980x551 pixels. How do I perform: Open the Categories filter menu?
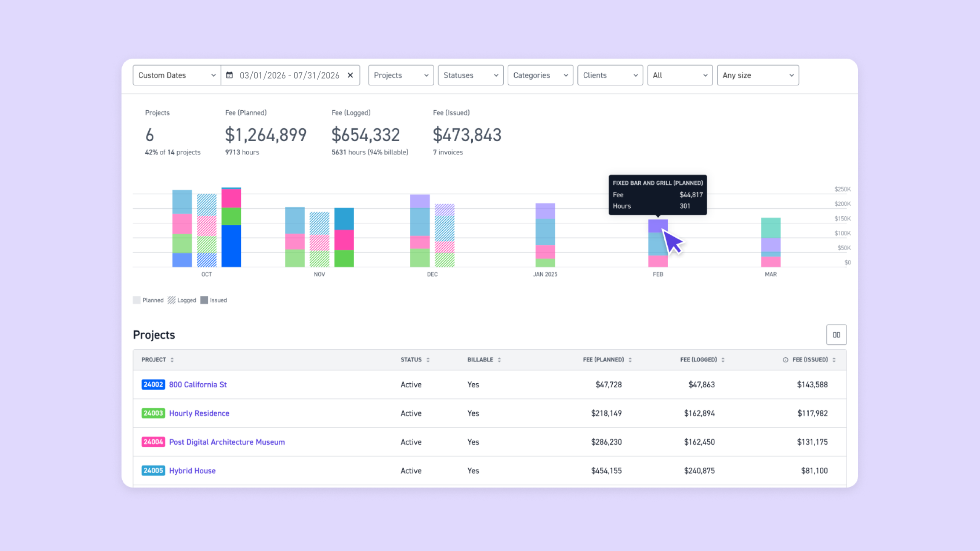click(540, 75)
